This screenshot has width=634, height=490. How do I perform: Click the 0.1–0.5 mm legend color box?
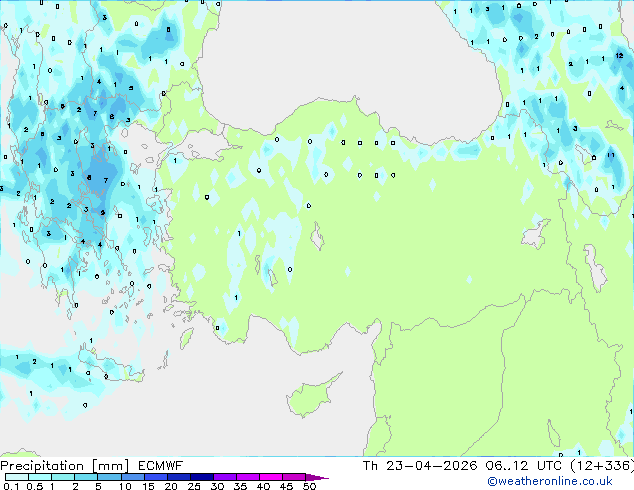17,477
